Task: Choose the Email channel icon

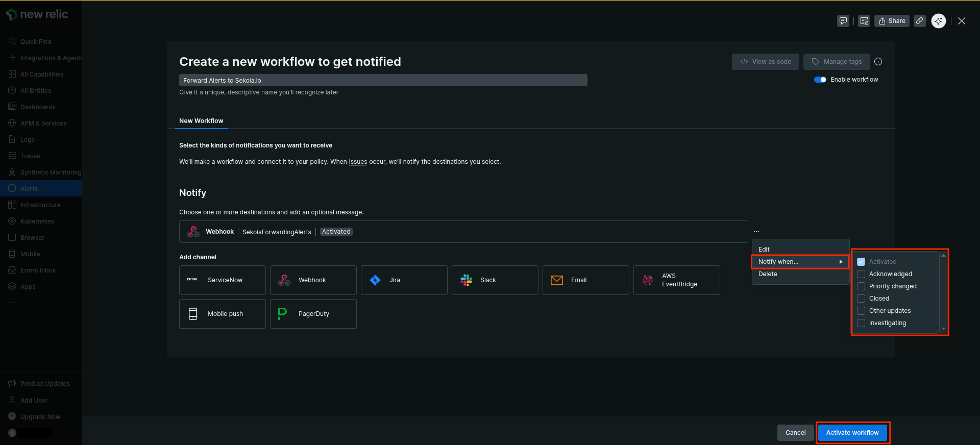Action: tap(557, 280)
